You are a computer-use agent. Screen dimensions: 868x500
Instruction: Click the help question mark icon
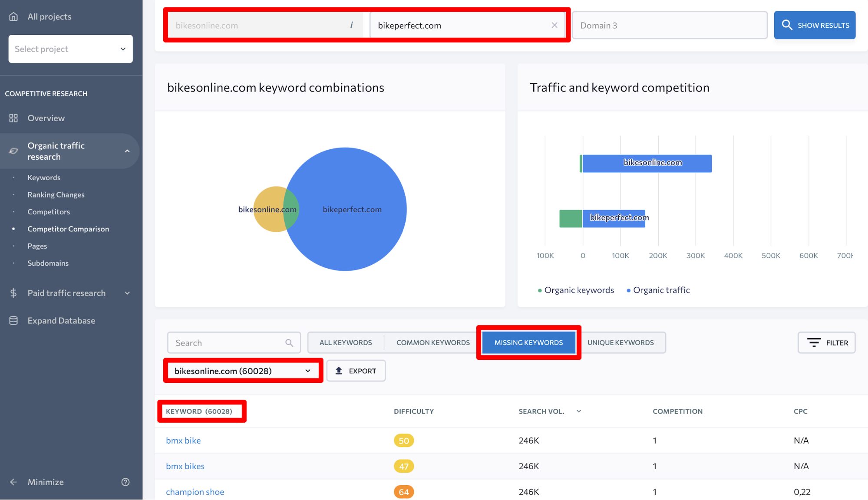pyautogui.click(x=125, y=482)
